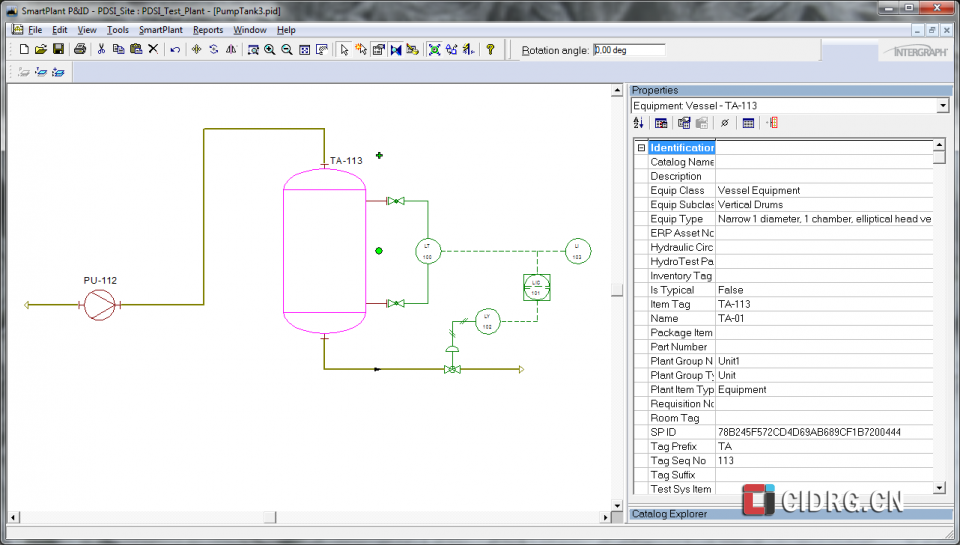Click the first grayed icon on second toolbar

tap(24, 72)
